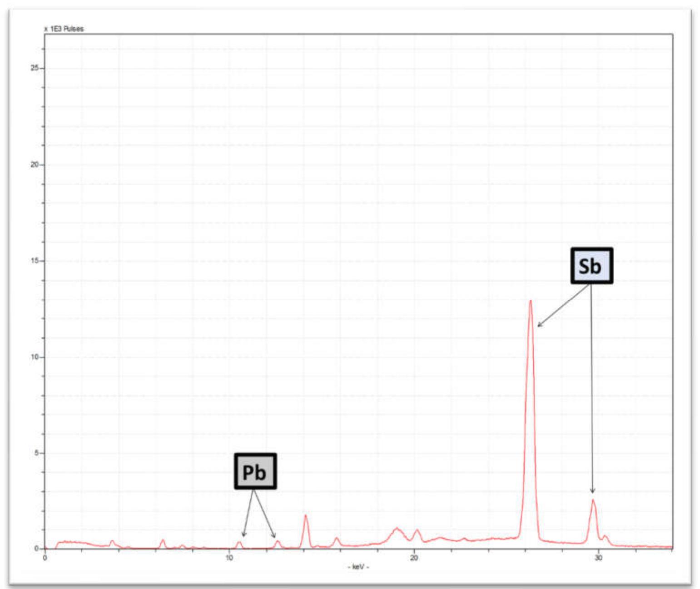
Task: Select the y-axis tick value 15
Action: tap(35, 261)
